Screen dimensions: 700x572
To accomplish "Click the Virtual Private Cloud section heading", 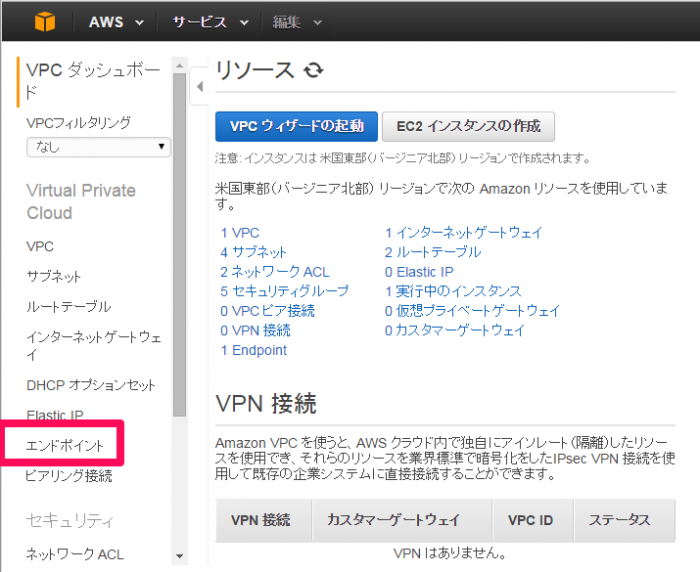I will click(x=81, y=202).
